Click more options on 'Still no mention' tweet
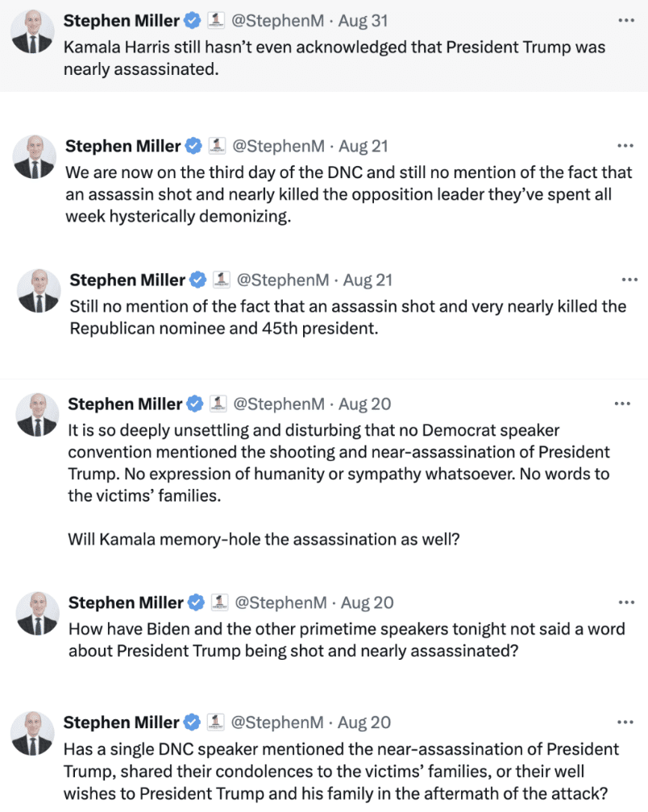This screenshot has width=648, height=812. (x=629, y=280)
